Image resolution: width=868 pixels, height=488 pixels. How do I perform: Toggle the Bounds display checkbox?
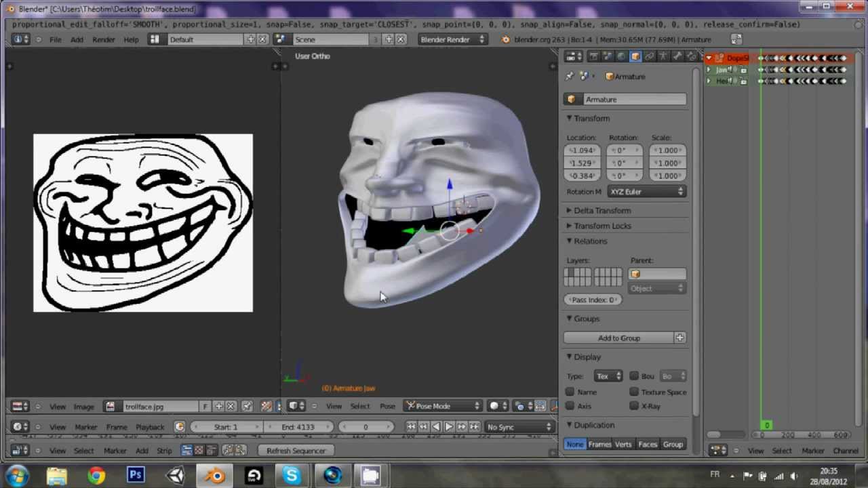[x=634, y=376]
